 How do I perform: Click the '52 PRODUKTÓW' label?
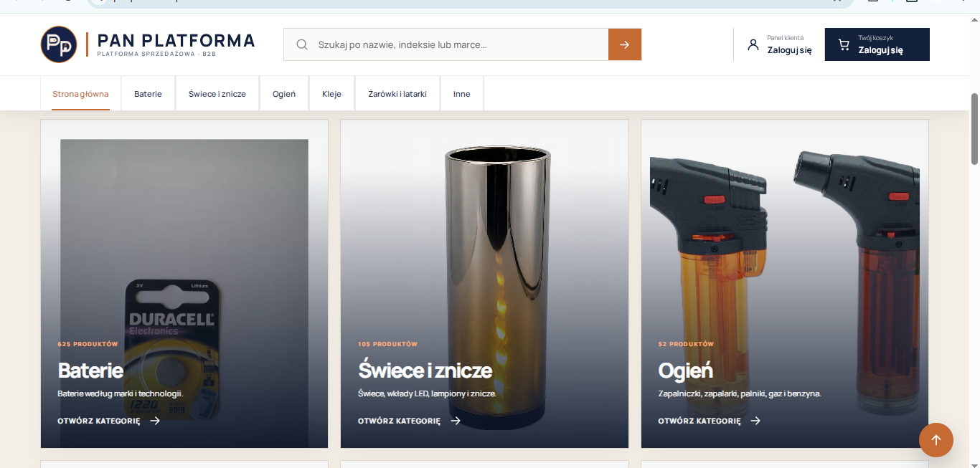[x=686, y=344]
